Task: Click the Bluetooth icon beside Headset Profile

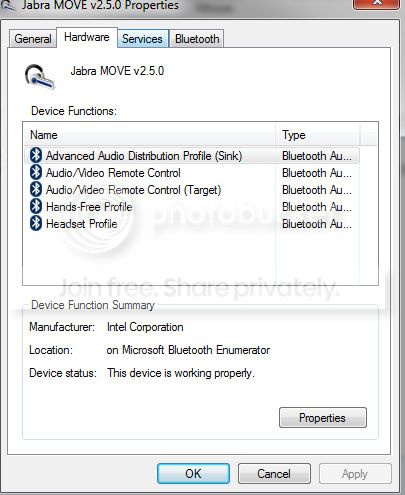Action: pyautogui.click(x=36, y=223)
